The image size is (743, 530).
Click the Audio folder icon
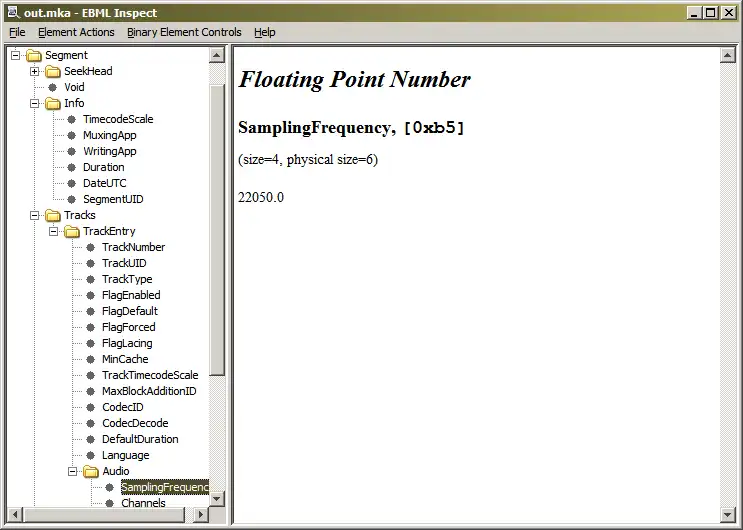pyautogui.click(x=91, y=472)
